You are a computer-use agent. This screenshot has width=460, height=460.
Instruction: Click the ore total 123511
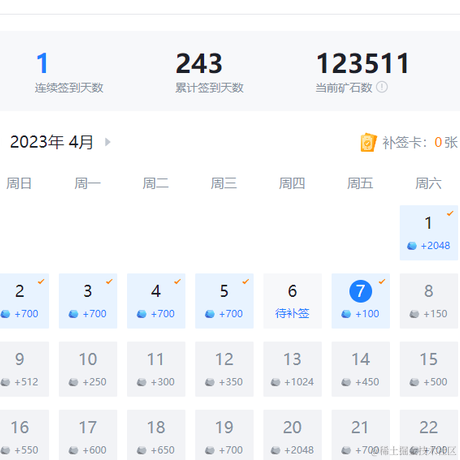click(x=363, y=63)
